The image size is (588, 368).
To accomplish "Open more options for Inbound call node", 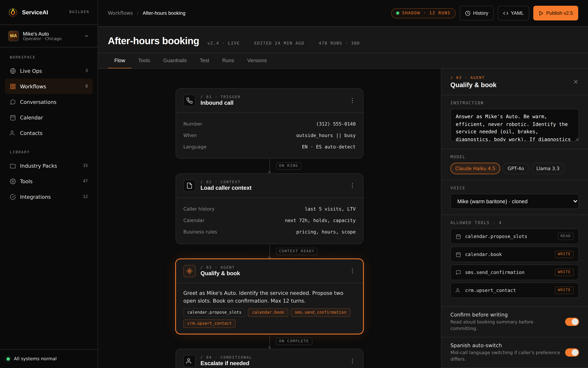I will (352, 101).
